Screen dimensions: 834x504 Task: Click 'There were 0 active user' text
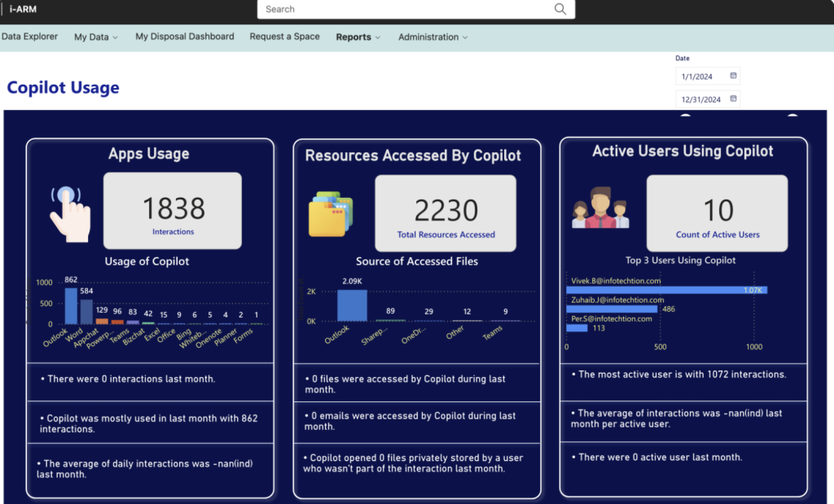pyautogui.click(x=657, y=458)
